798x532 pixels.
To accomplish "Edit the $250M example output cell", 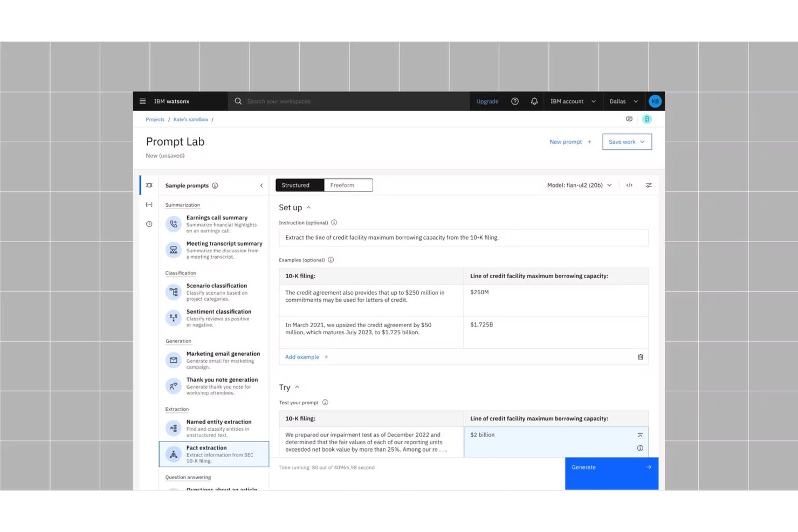I will coord(556,300).
